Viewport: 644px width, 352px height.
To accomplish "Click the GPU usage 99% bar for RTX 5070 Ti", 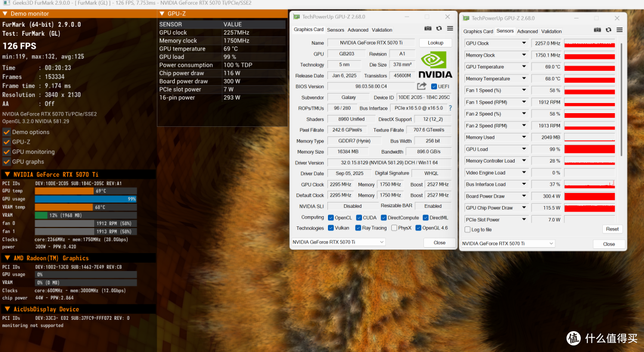I will (x=86, y=199).
